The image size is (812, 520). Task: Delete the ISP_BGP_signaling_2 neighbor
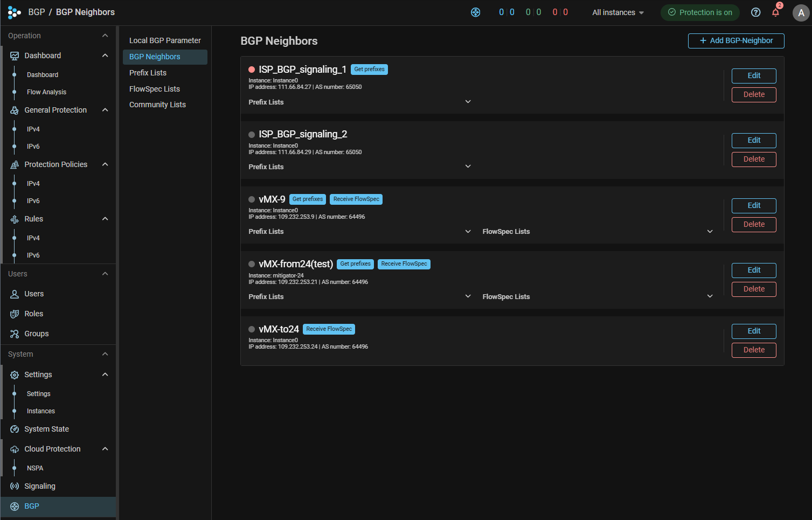[753, 160]
